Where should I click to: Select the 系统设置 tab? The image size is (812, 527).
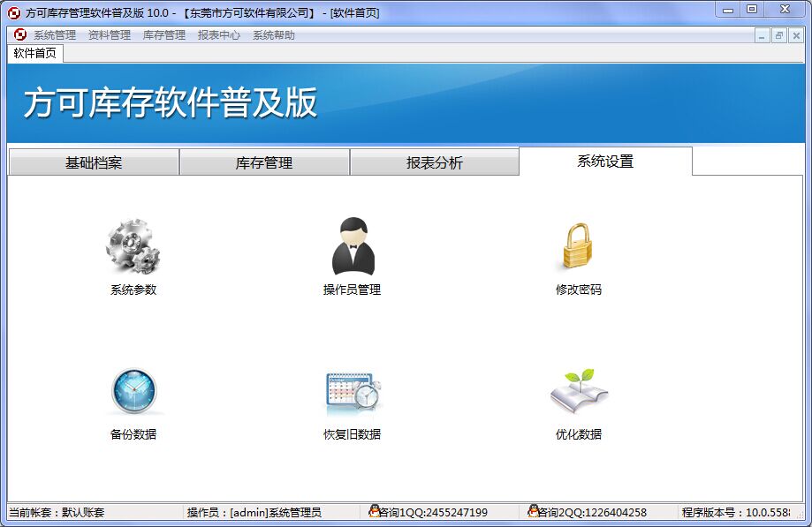click(x=605, y=161)
